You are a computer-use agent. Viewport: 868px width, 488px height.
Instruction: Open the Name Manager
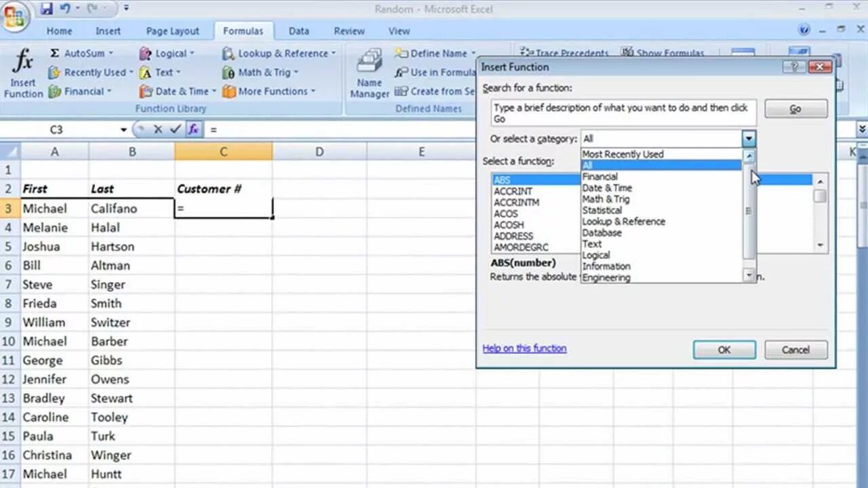[370, 73]
